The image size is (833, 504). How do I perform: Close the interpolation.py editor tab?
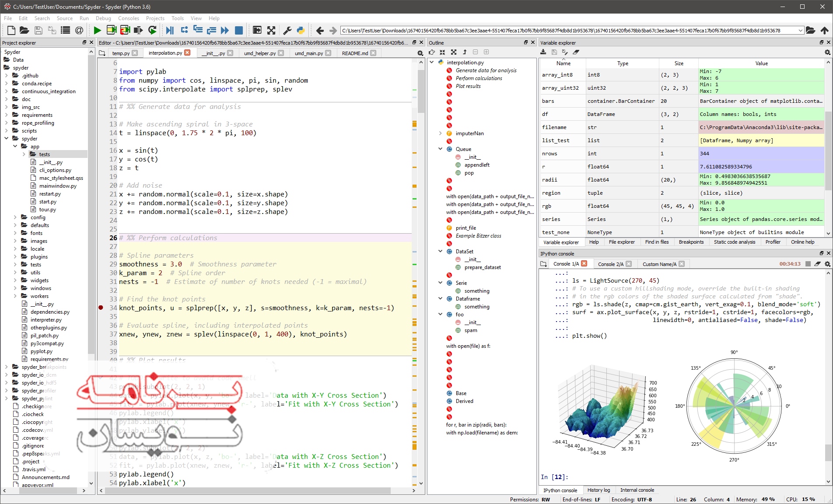[x=188, y=53]
